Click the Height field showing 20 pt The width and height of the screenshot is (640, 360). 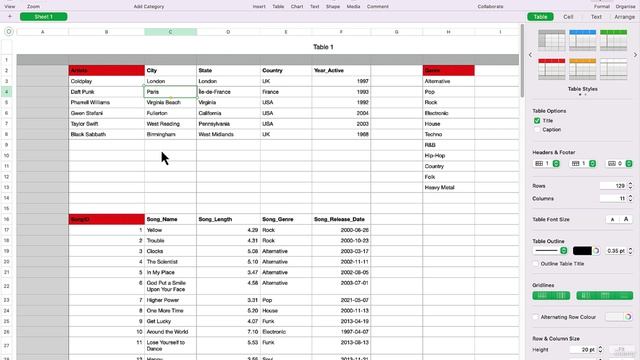click(583, 350)
